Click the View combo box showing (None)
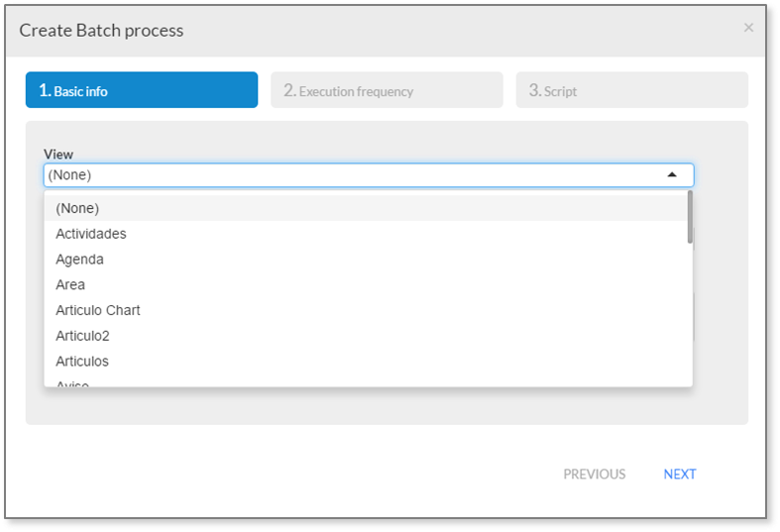Image resolution: width=780 pixels, height=532 pixels. [369, 175]
